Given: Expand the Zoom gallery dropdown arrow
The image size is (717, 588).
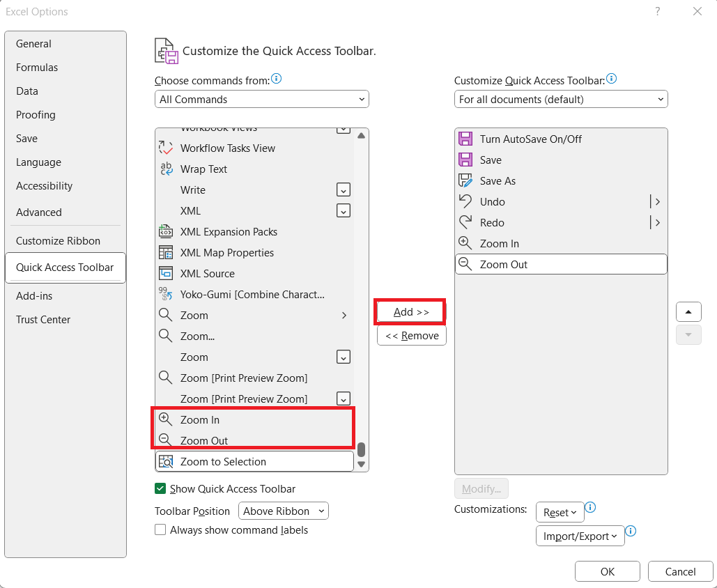Looking at the screenshot, I should click(344, 357).
